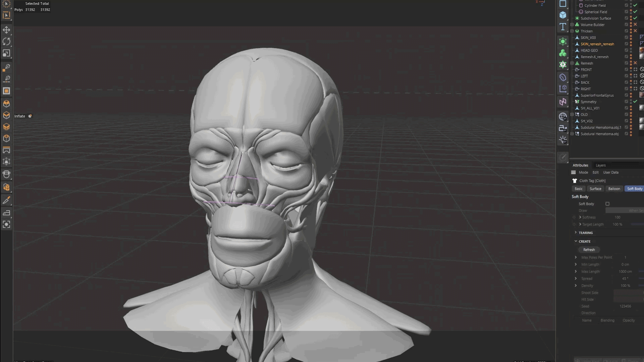Enable the Soft Body checkbox

click(x=607, y=204)
